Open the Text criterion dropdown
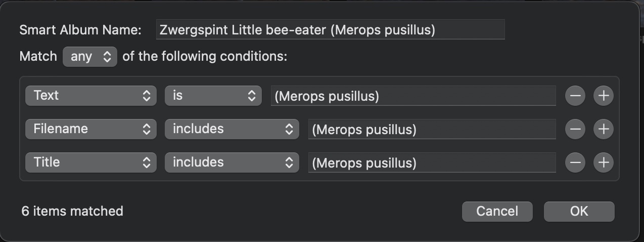The height and width of the screenshot is (242, 644). [x=91, y=96]
